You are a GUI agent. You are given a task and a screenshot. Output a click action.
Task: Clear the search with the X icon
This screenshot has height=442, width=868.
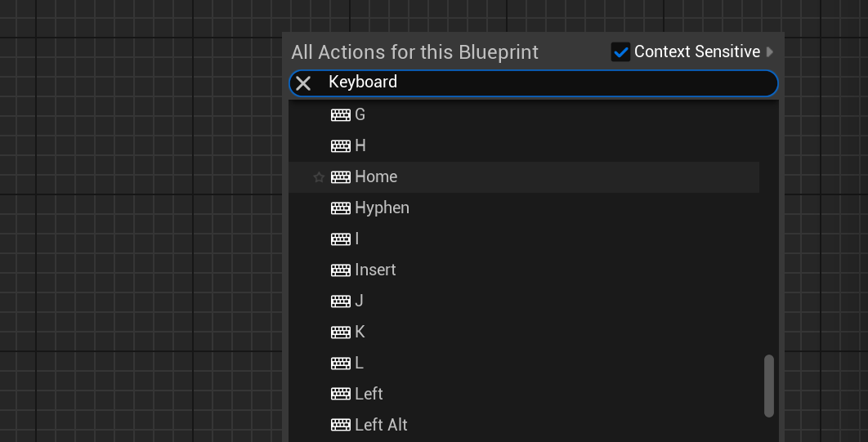coord(303,83)
